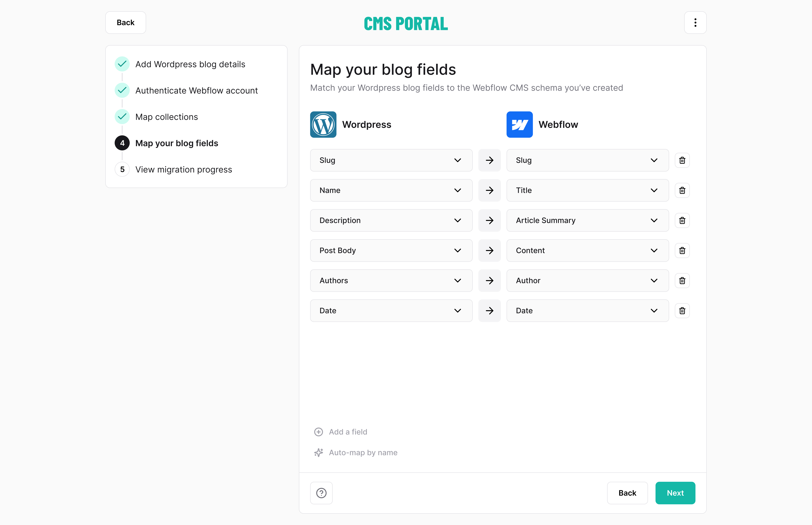Click the Webflow logo icon
This screenshot has width=812, height=525.
[519, 124]
